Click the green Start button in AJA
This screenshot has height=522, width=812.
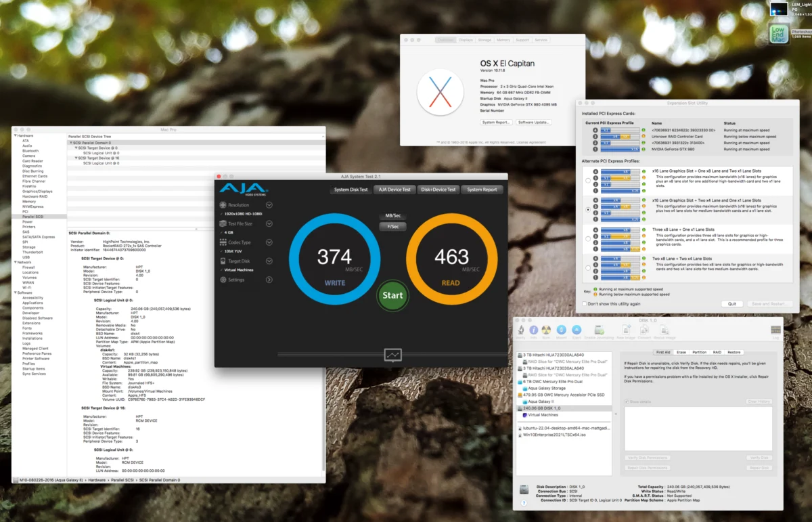pos(392,295)
